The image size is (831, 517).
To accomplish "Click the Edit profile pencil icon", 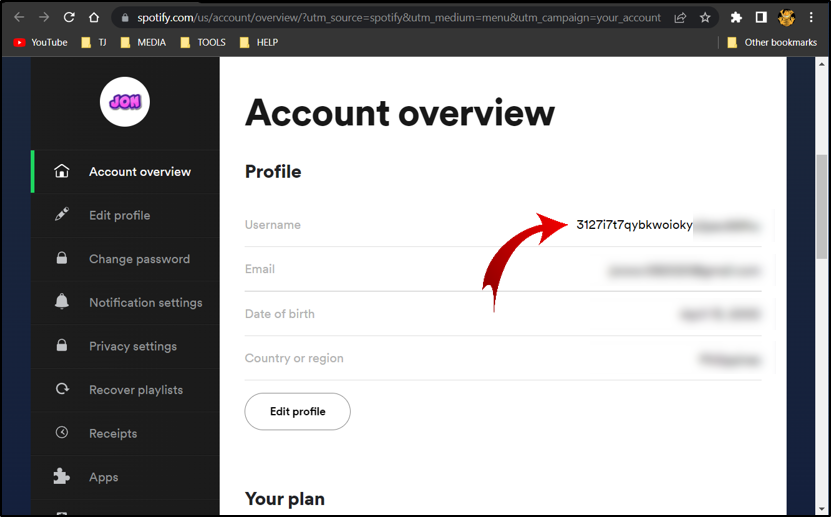I will tap(62, 215).
